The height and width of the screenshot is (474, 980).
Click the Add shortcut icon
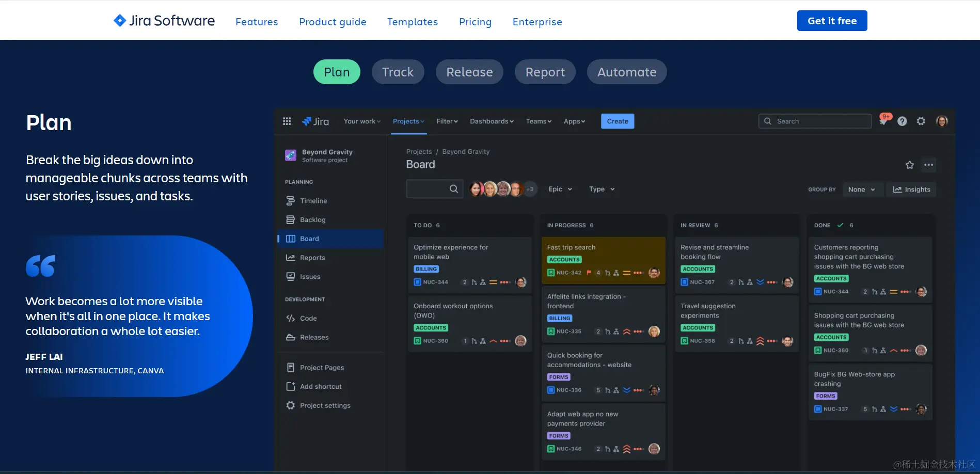click(x=291, y=386)
